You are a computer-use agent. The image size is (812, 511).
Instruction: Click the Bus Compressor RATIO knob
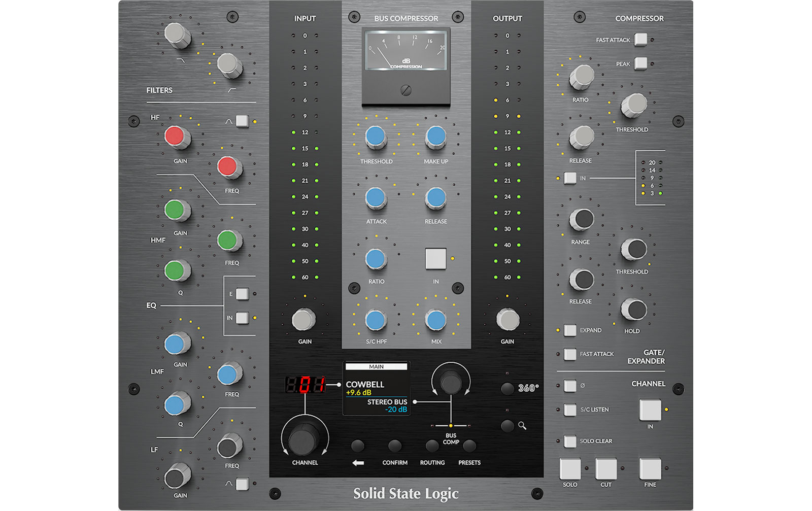tap(376, 259)
